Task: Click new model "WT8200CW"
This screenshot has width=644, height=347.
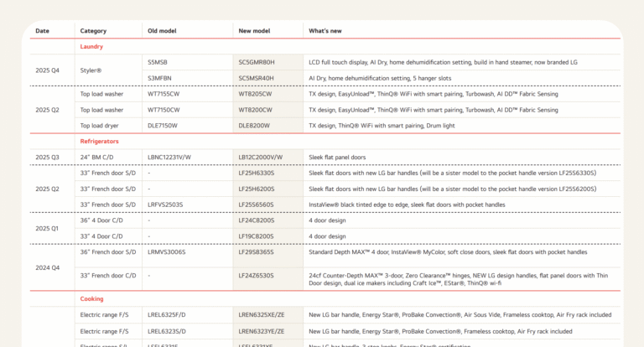Action: pyautogui.click(x=256, y=110)
